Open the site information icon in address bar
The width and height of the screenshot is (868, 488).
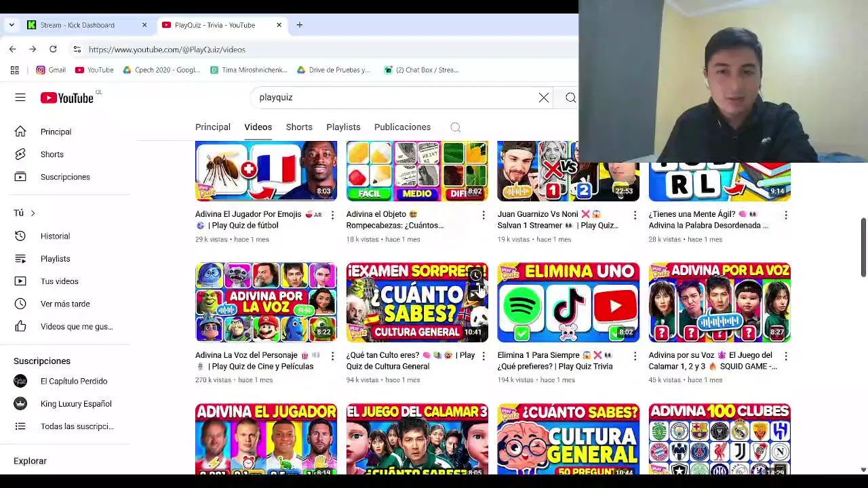(77, 49)
